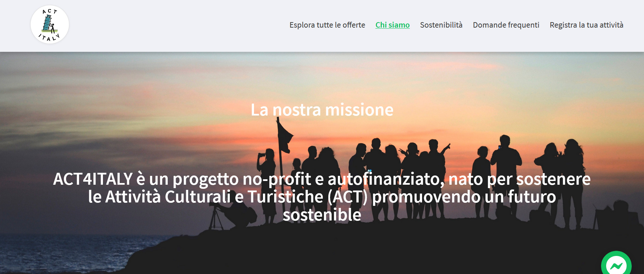Select the Chi siamo menu item
Image resolution: width=644 pixels, height=274 pixels.
point(392,25)
